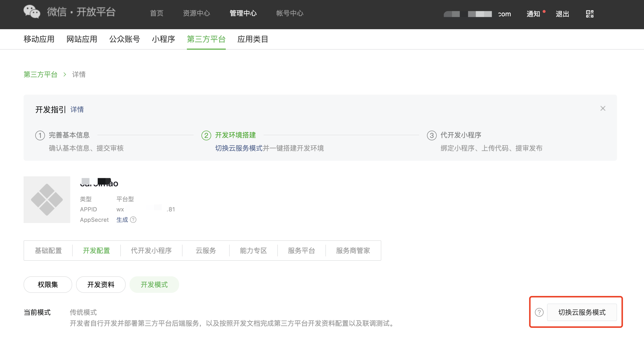
Task: Click step 2 circle icon 开发环境搭建
Action: tap(206, 135)
